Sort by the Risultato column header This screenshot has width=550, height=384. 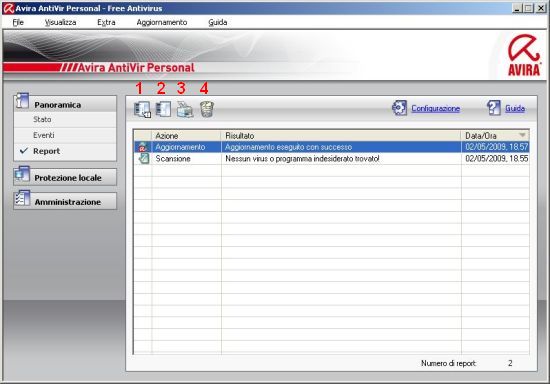click(341, 135)
